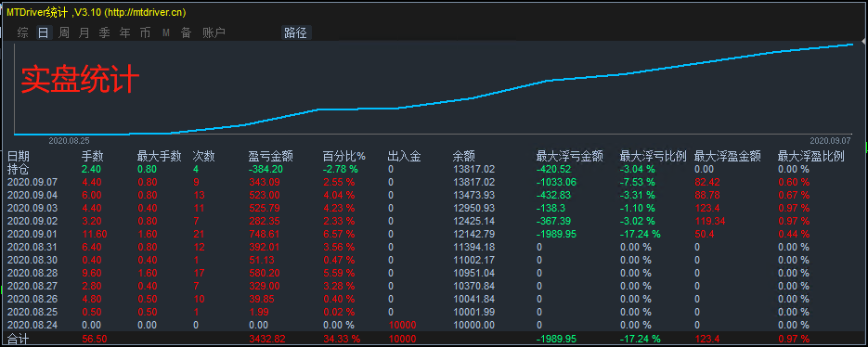This screenshot has width=868, height=347.
Task: Click the 最大手数 column header
Action: [159, 157]
